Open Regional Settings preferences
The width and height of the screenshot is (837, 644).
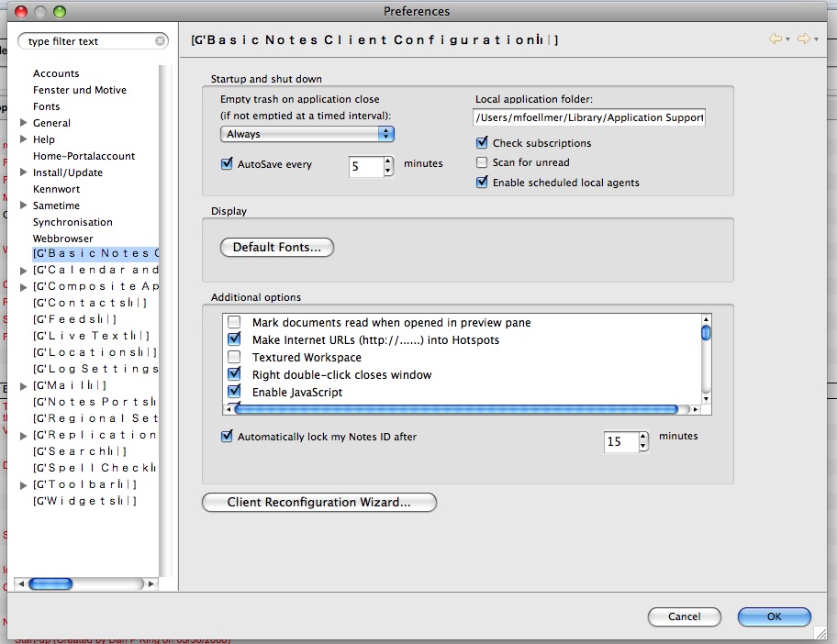tap(95, 418)
